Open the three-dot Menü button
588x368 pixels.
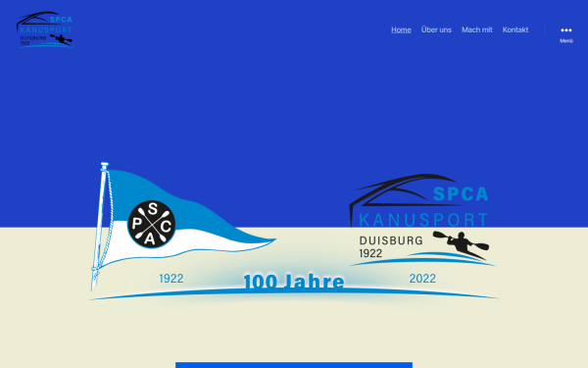tap(565, 34)
